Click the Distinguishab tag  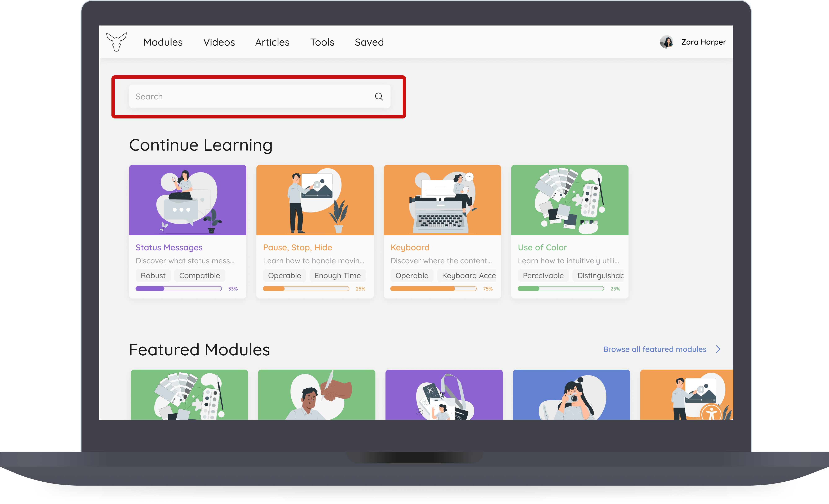tap(598, 276)
